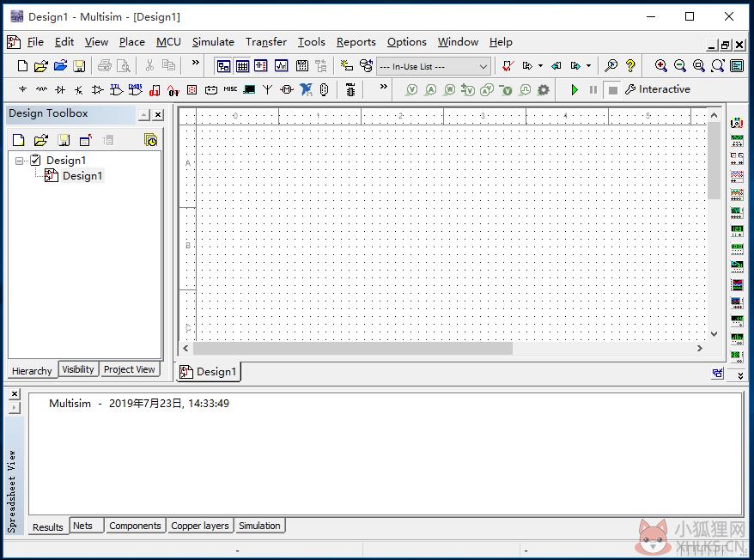Toggle the Spreadsheet View toolbar icon
754x560 pixels.
pos(242,66)
